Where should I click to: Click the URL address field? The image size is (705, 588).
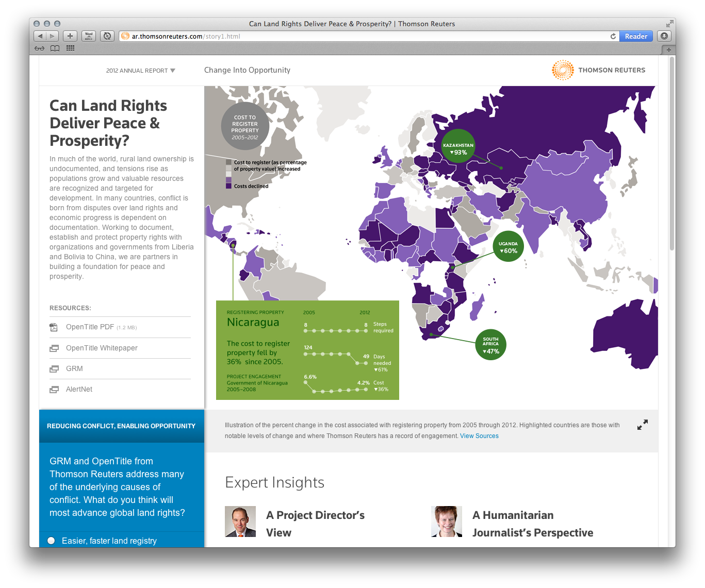[x=369, y=36]
